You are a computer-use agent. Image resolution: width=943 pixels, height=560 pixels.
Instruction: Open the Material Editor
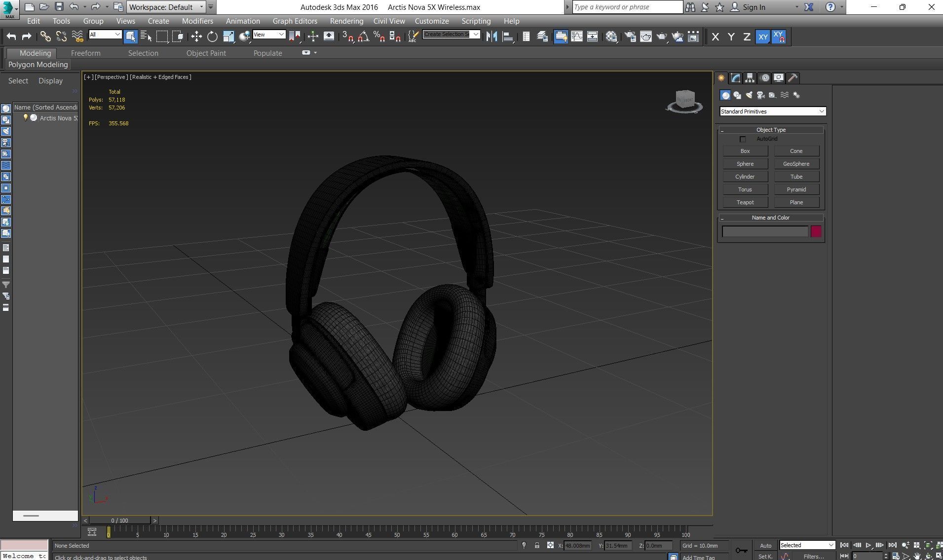[611, 37]
